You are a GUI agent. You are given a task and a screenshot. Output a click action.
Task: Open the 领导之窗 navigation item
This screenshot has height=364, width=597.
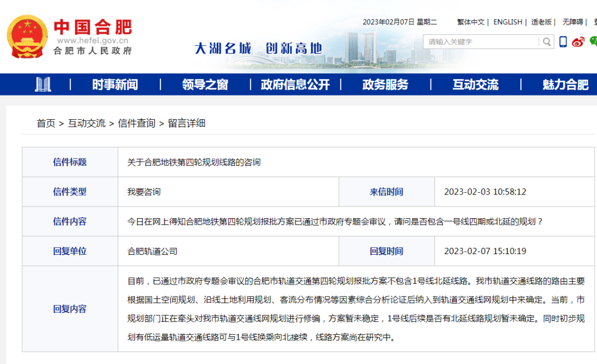coord(205,84)
